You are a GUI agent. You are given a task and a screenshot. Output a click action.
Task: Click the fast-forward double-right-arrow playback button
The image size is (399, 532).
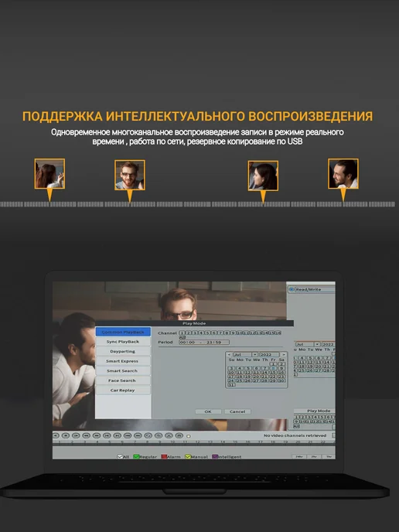[97, 435]
